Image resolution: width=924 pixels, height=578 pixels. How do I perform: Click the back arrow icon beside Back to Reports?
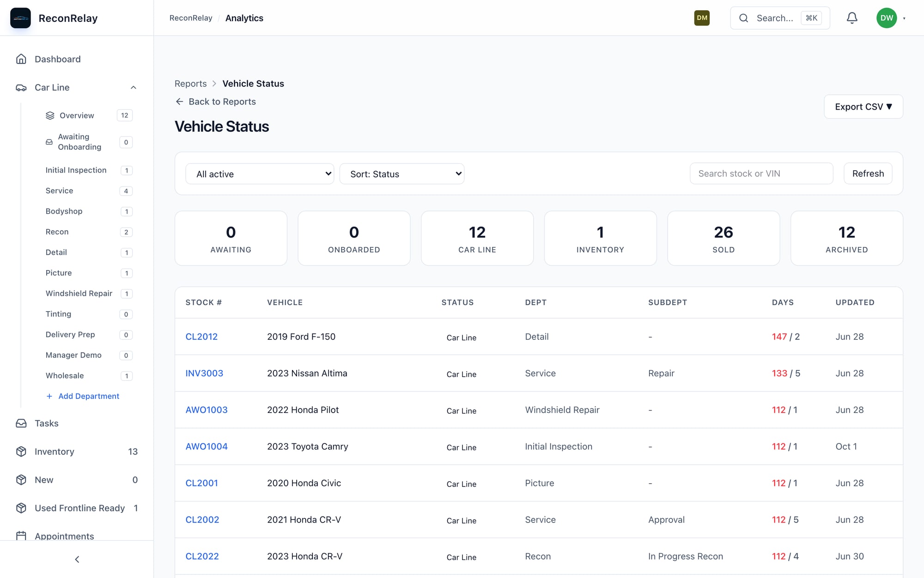[x=179, y=102]
